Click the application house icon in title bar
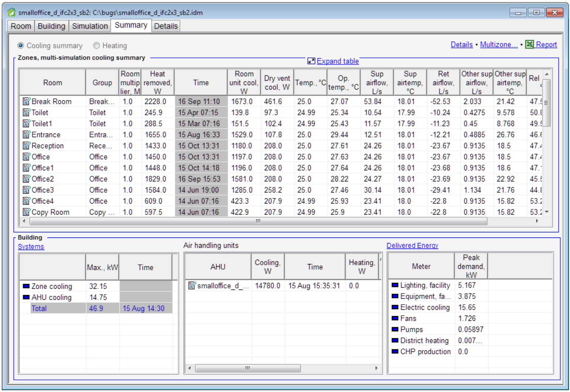Screen dimensions: 570x392 pos(12,13)
